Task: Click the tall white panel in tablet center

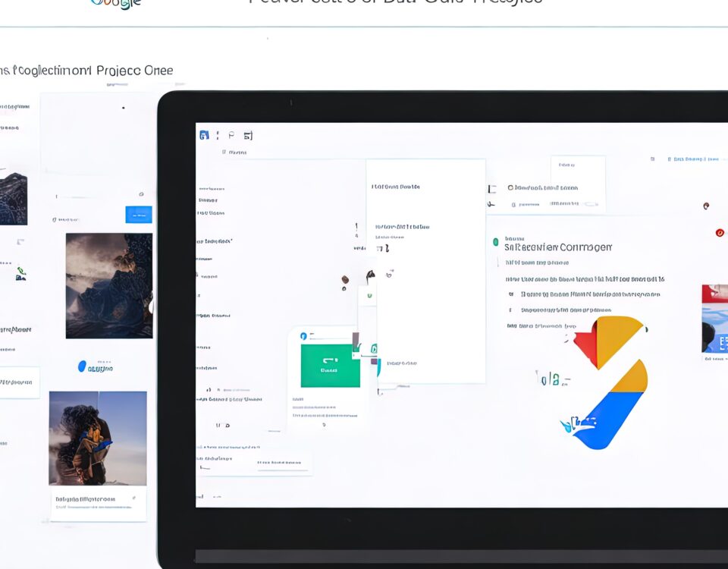Action: (425, 271)
